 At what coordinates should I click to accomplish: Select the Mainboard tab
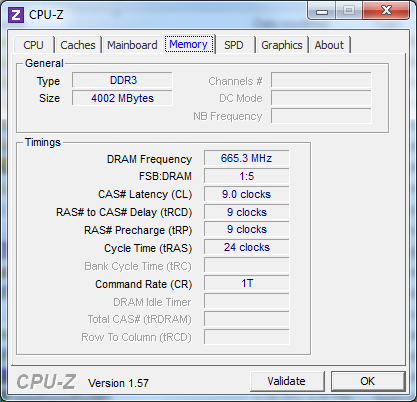(x=132, y=45)
